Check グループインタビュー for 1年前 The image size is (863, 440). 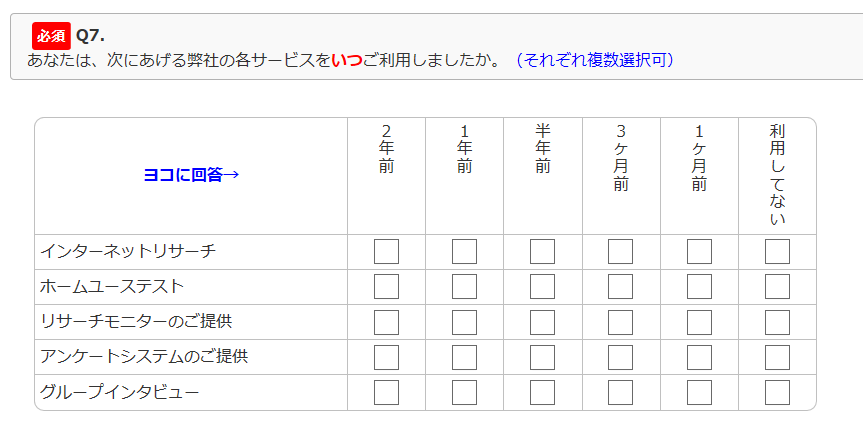tap(464, 392)
